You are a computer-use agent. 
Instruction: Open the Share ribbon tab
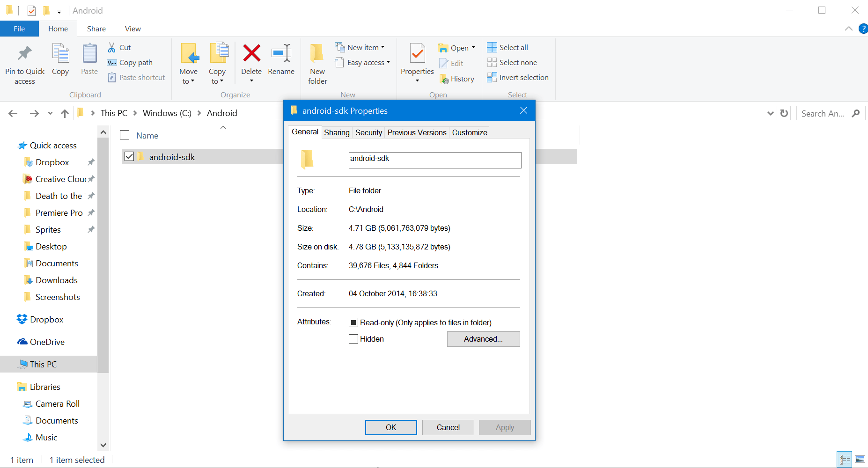tap(96, 29)
